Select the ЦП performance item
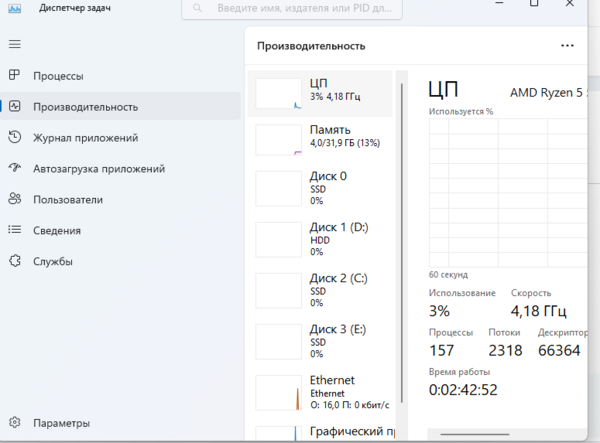The width and height of the screenshot is (600, 443). click(320, 91)
